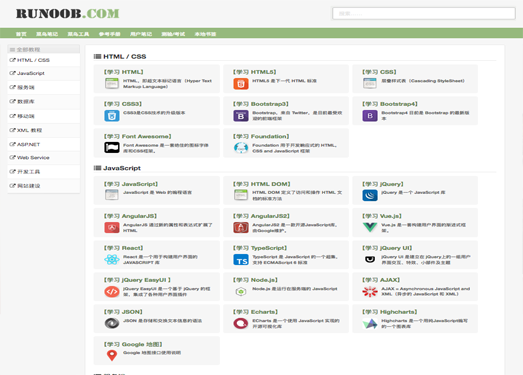Screen dimensions: 523x375
Task: Click the Font Awesome flag icon
Action: point(112,147)
